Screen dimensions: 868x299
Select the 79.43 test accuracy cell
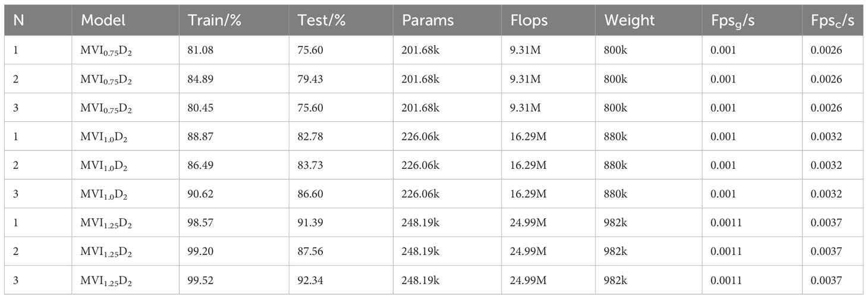(x=341, y=79)
